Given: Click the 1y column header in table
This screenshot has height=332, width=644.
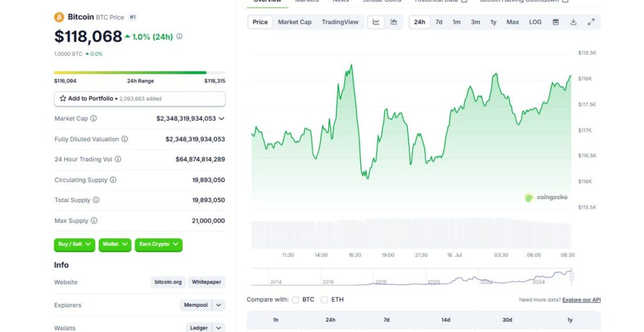Looking at the screenshot, I should 570,320.
